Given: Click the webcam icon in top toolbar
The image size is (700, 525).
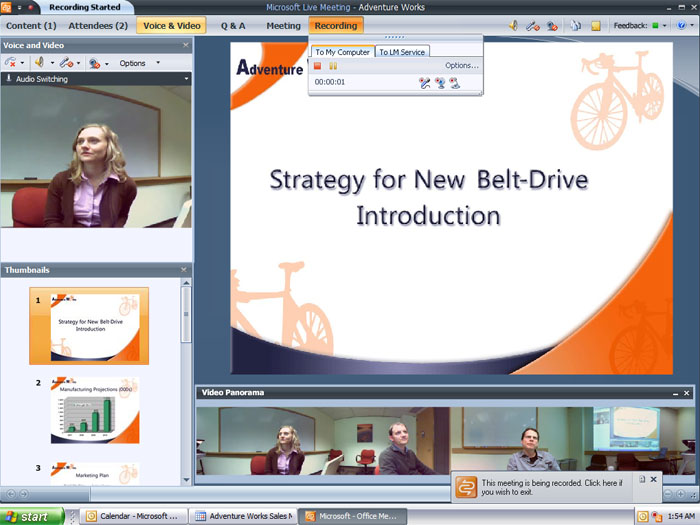Looking at the screenshot, I should [552, 26].
